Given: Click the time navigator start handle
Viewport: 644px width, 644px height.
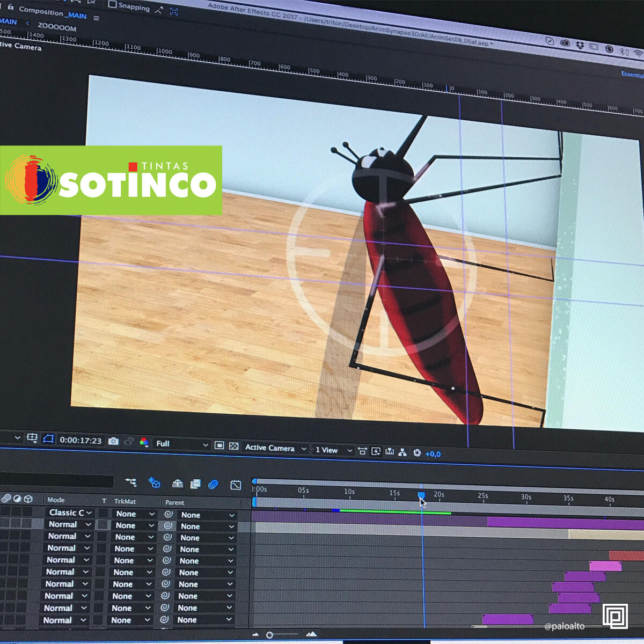Looking at the screenshot, I should coord(254,481).
